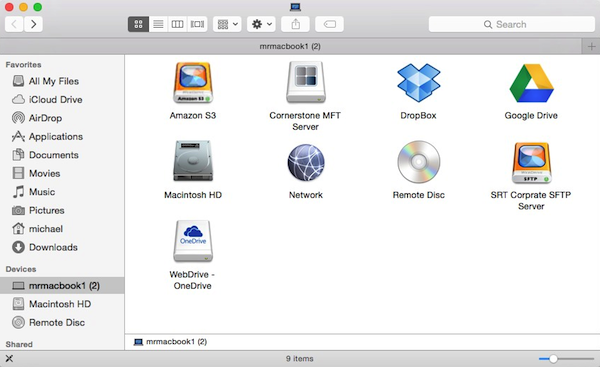Viewport: 600px width, 367px height.
Task: Switch to column view
Action: click(178, 24)
